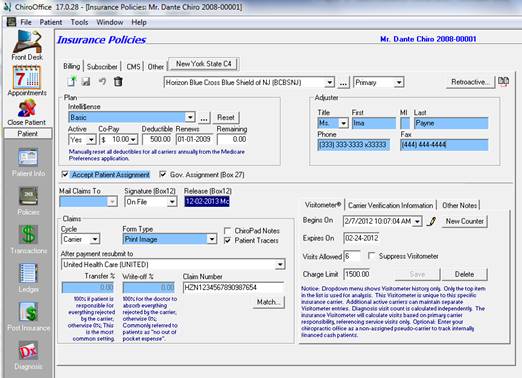Open the Claims Cycle Carrier dropdown
Screen dimensions: 522x378
pos(95,239)
